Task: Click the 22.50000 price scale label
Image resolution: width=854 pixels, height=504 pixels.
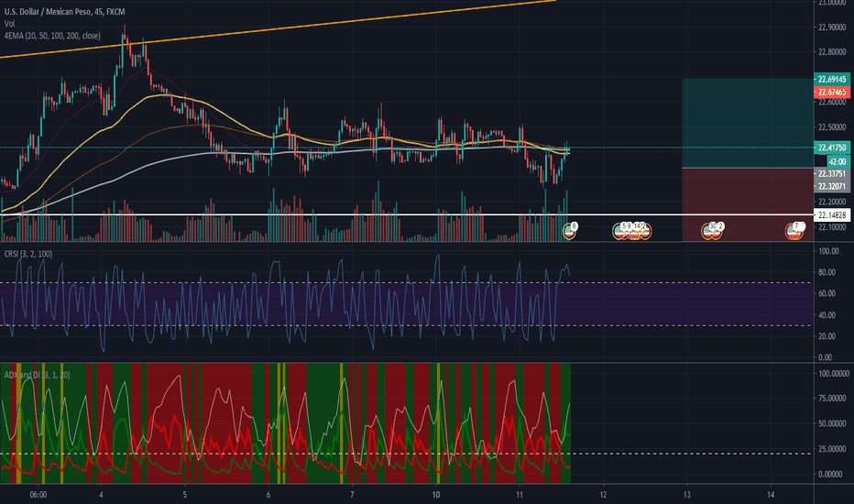Action: coord(832,127)
